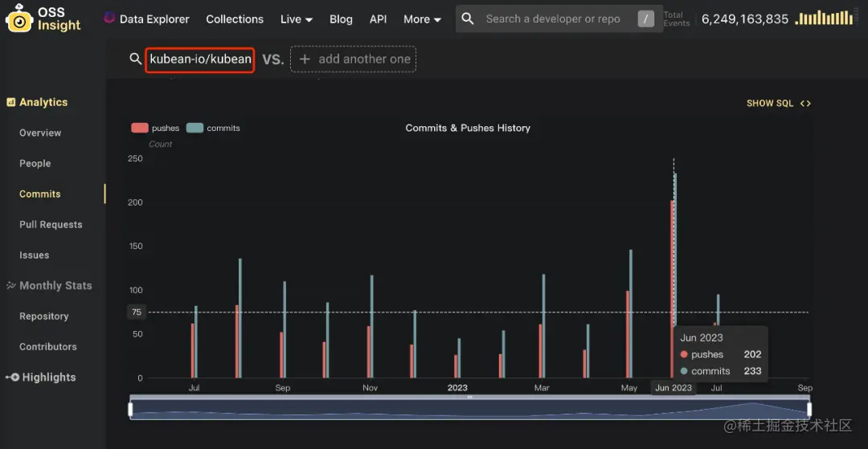This screenshot has height=449, width=868.
Task: Go to People in the sidebar
Action: click(35, 164)
